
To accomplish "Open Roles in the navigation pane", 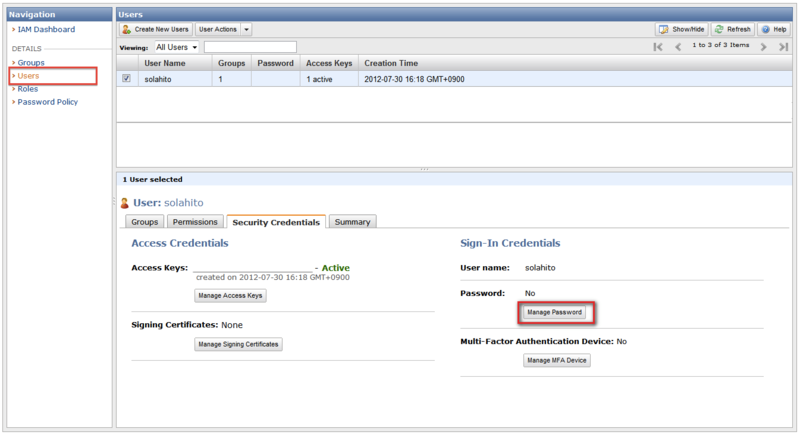I will click(x=28, y=89).
